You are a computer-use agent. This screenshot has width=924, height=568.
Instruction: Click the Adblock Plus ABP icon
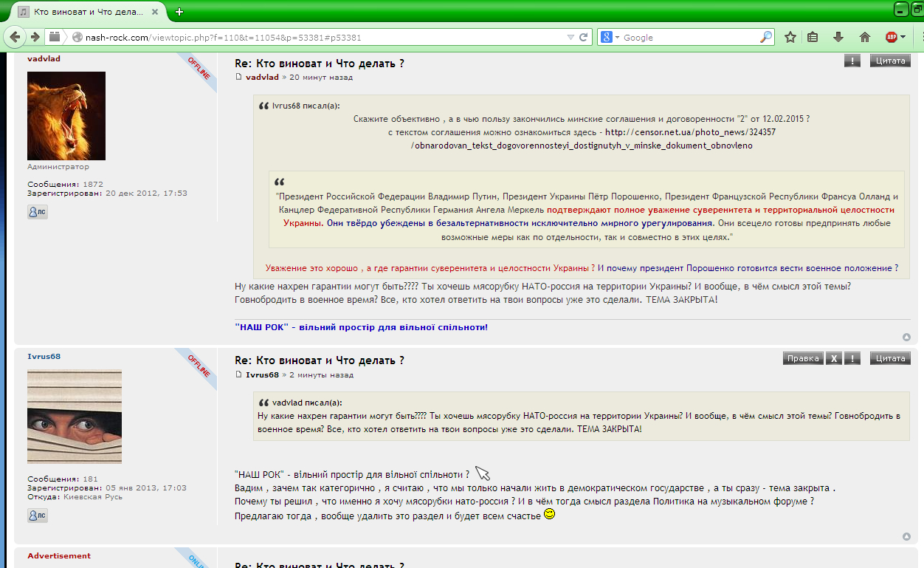891,37
